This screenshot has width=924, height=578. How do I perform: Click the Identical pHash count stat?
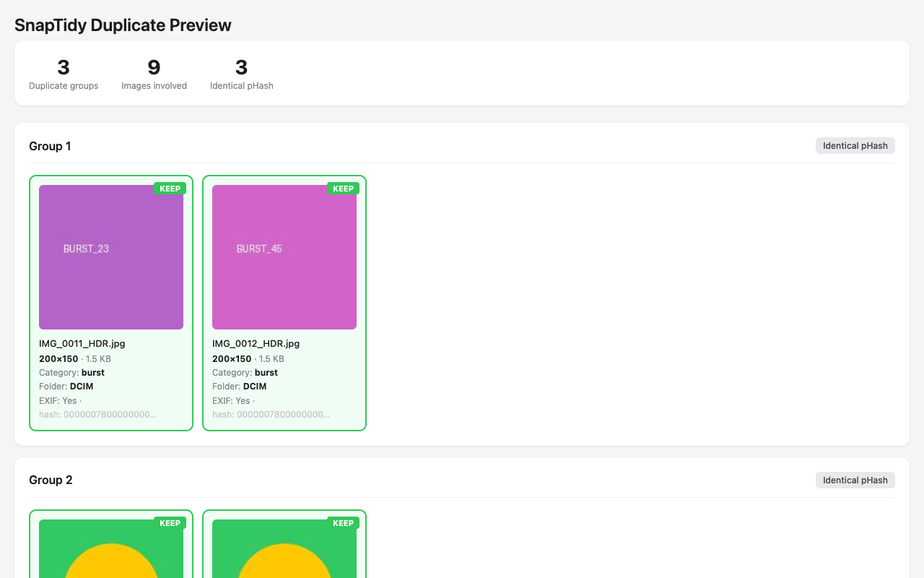coord(242,74)
